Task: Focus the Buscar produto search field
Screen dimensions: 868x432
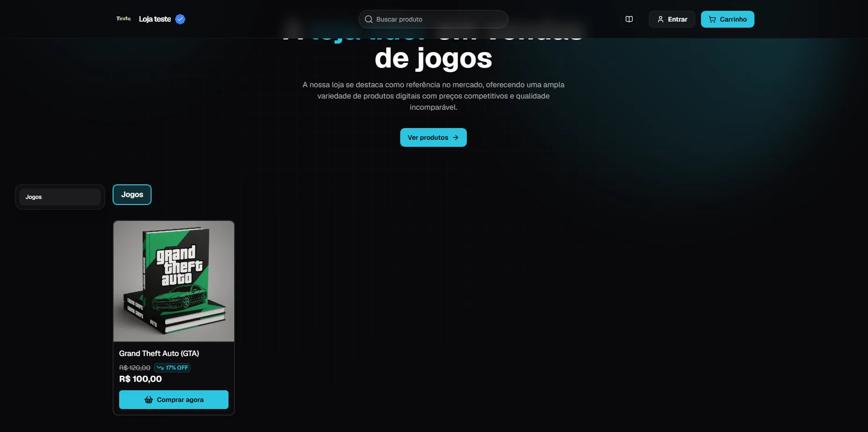Action: point(433,19)
